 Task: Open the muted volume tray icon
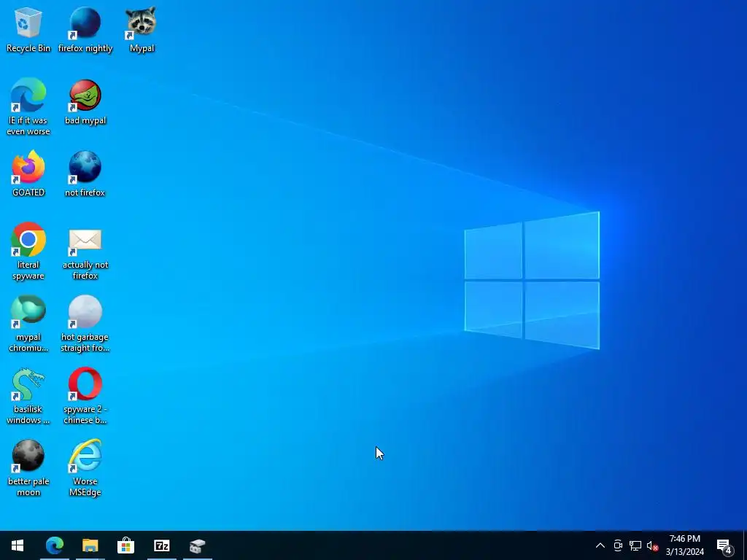click(652, 545)
